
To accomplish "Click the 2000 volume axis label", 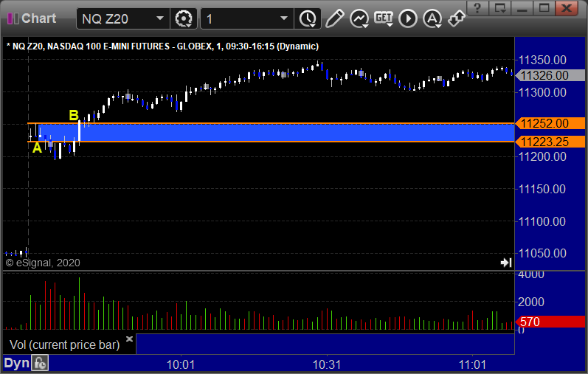I will (531, 302).
